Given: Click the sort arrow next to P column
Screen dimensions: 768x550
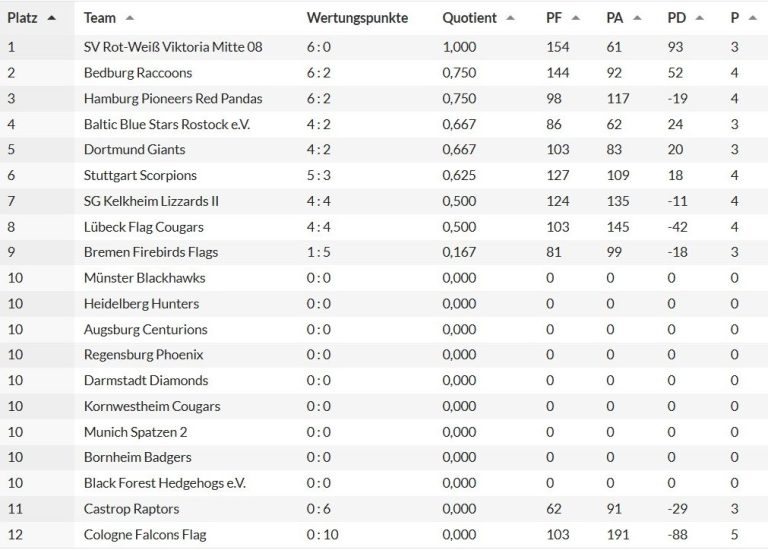Looking at the screenshot, I should 750,18.
